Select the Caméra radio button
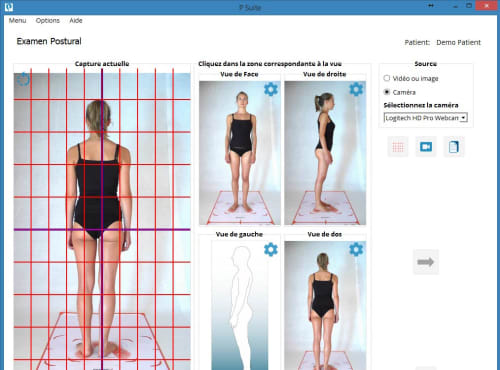Viewport: 500px width, 370px height. click(x=387, y=92)
